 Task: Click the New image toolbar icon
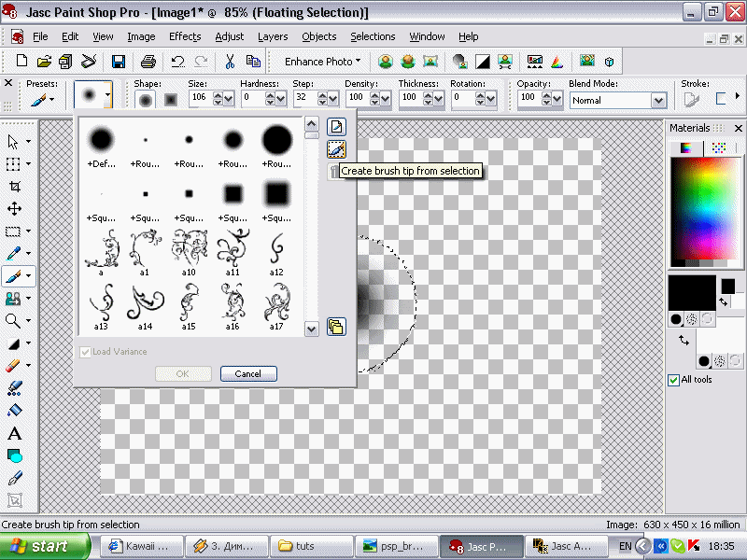pyautogui.click(x=21, y=61)
